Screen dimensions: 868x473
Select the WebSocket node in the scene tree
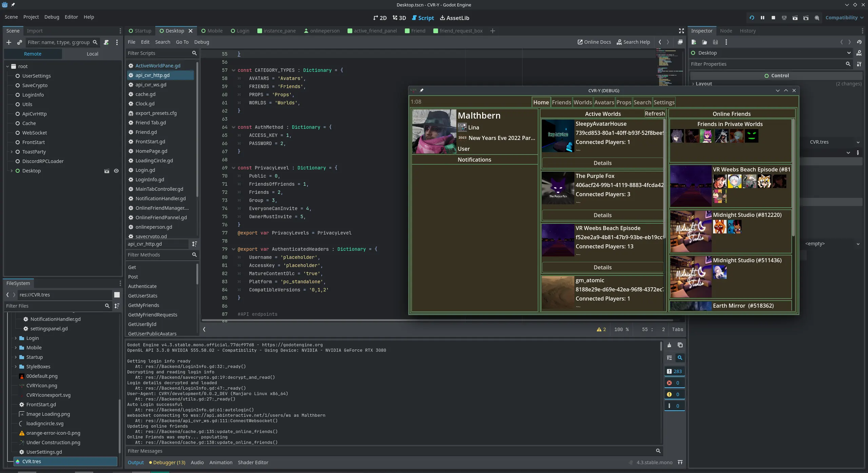pos(35,133)
